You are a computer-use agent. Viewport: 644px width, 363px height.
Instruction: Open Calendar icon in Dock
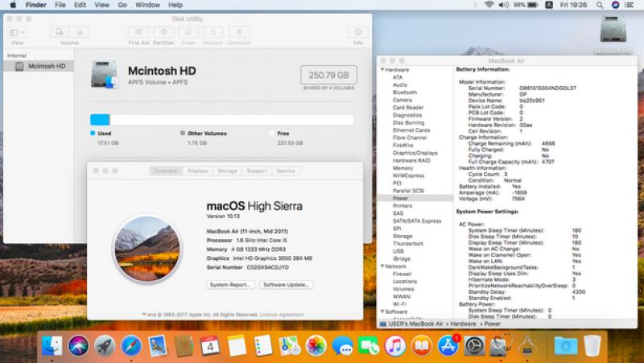coord(210,346)
